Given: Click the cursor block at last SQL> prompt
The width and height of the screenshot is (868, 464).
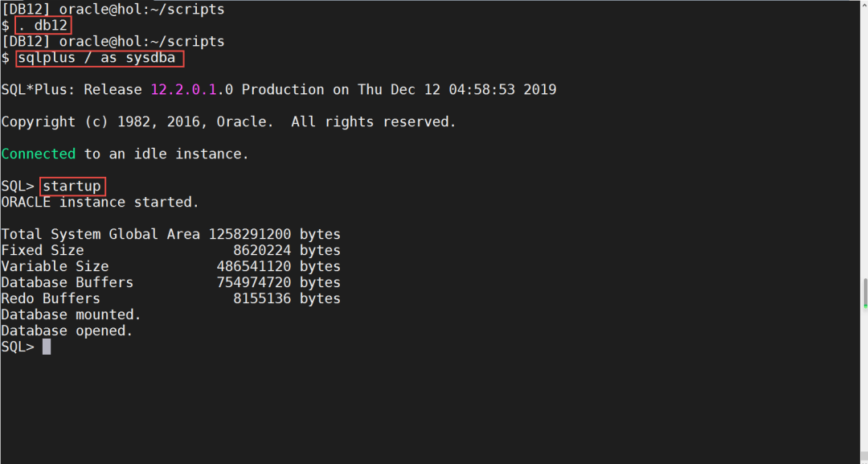Looking at the screenshot, I should point(47,347).
